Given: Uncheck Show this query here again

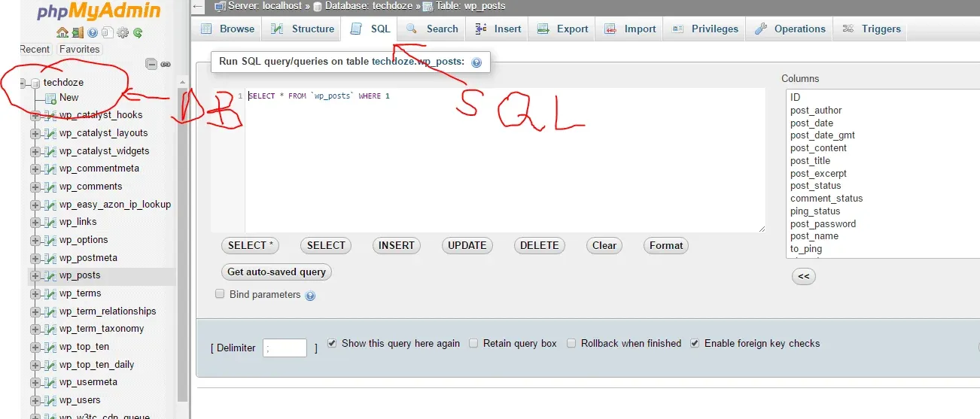Looking at the screenshot, I should [x=333, y=343].
